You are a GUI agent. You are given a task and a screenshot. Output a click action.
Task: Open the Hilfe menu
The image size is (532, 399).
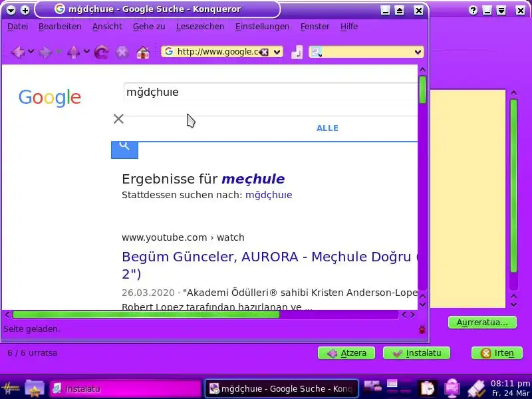349,27
